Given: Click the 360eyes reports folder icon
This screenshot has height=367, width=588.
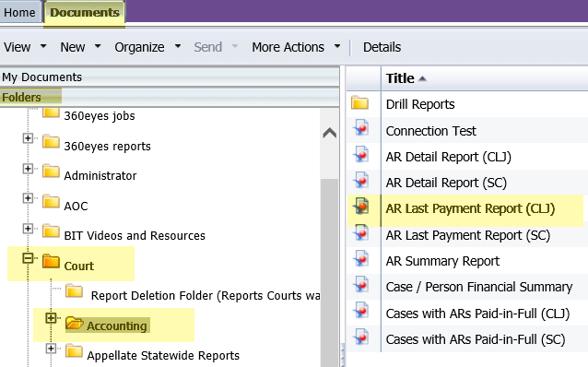Looking at the screenshot, I should pos(51,141).
